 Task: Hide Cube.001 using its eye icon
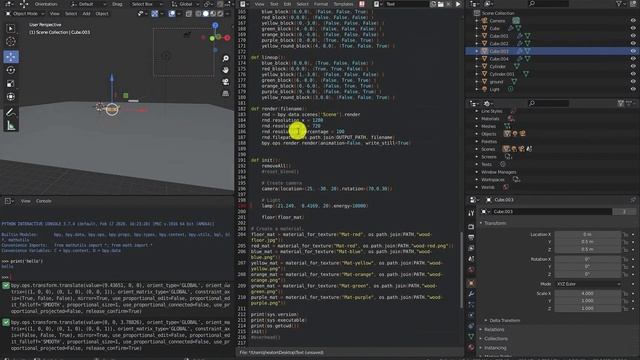tap(633, 36)
